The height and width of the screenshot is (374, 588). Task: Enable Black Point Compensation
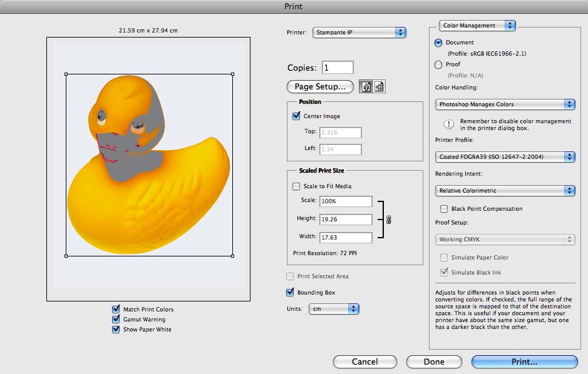point(444,208)
